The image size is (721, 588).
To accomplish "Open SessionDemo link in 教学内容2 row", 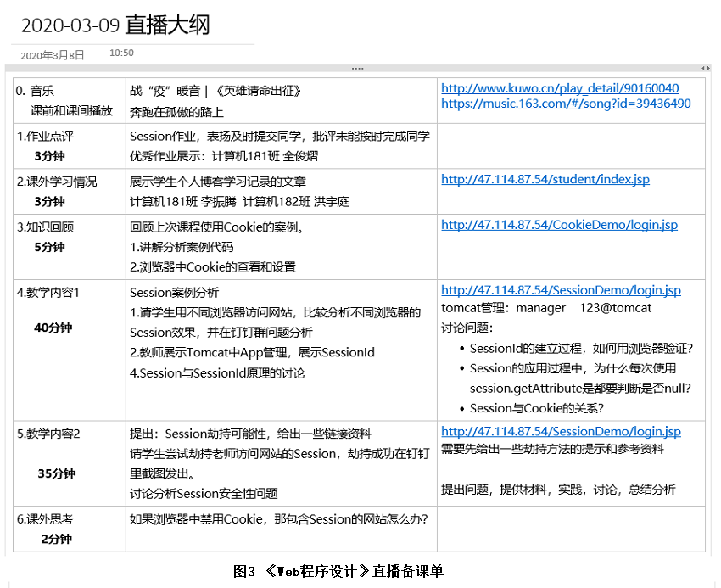I will (561, 432).
